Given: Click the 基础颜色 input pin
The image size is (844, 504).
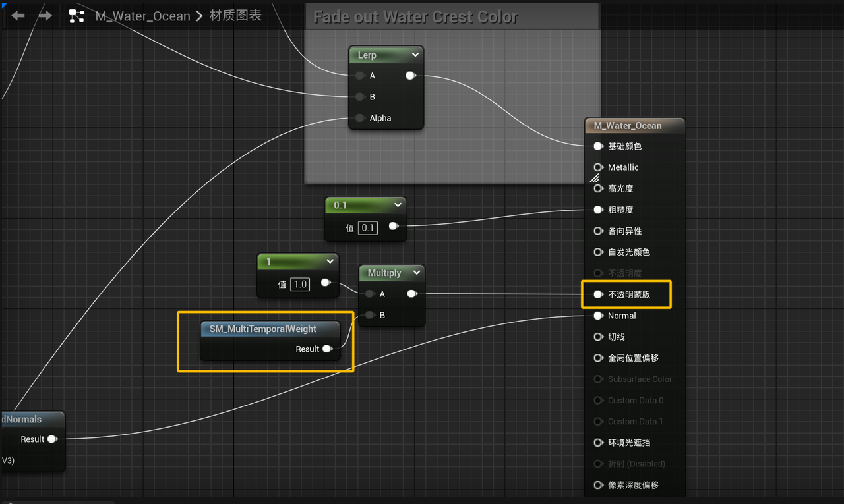Looking at the screenshot, I should (598, 146).
